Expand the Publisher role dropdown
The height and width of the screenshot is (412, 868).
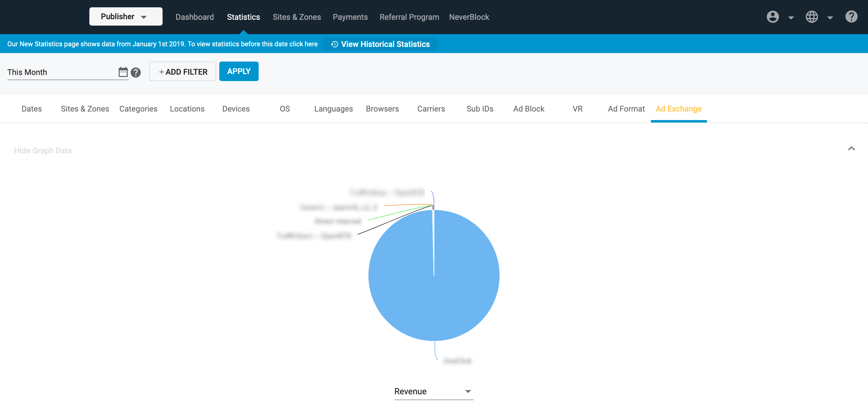point(125,16)
